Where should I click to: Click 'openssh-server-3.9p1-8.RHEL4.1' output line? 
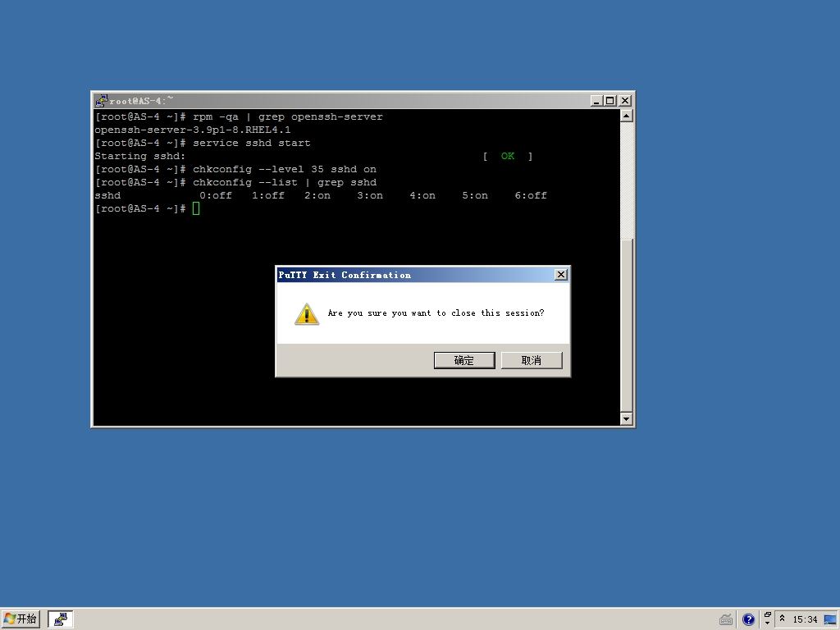(x=192, y=130)
